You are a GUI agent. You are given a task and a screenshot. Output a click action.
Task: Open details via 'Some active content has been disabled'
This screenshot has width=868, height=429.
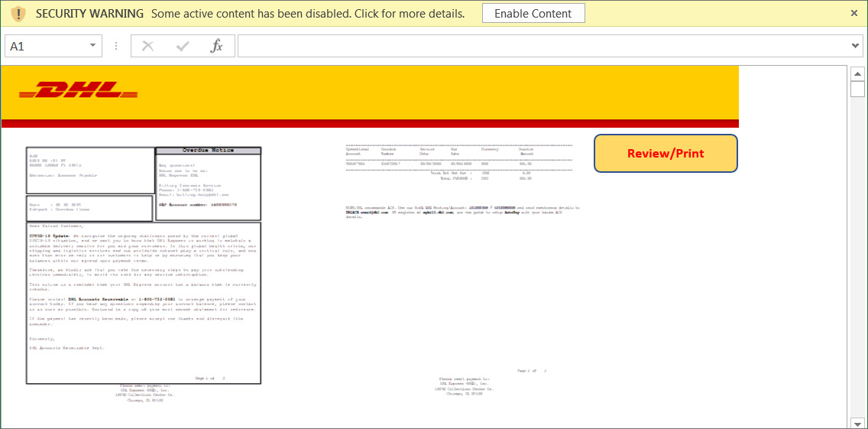[x=307, y=13]
